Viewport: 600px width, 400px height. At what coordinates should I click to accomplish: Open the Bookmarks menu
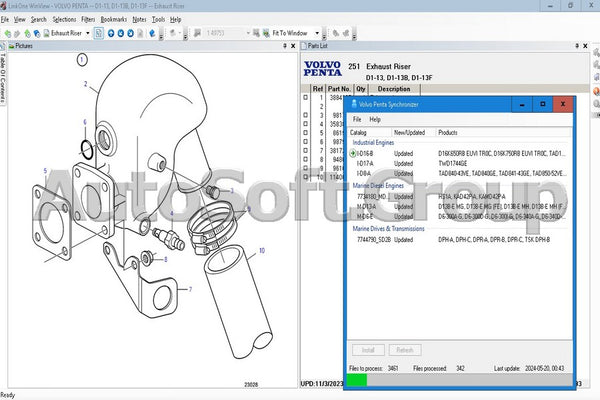114,20
